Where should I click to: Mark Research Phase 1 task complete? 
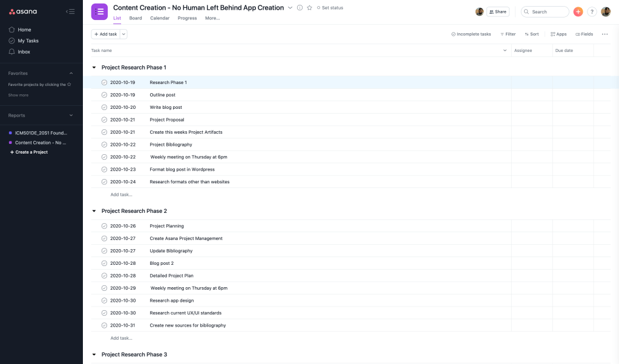pyautogui.click(x=104, y=82)
